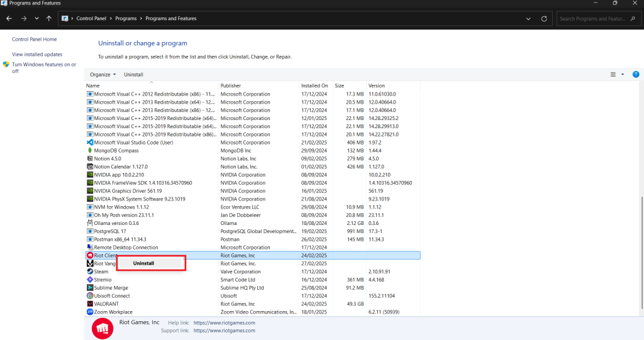Select the Riot Vanguard icon
Image resolution: width=644 pixels, height=340 pixels.
[90, 263]
